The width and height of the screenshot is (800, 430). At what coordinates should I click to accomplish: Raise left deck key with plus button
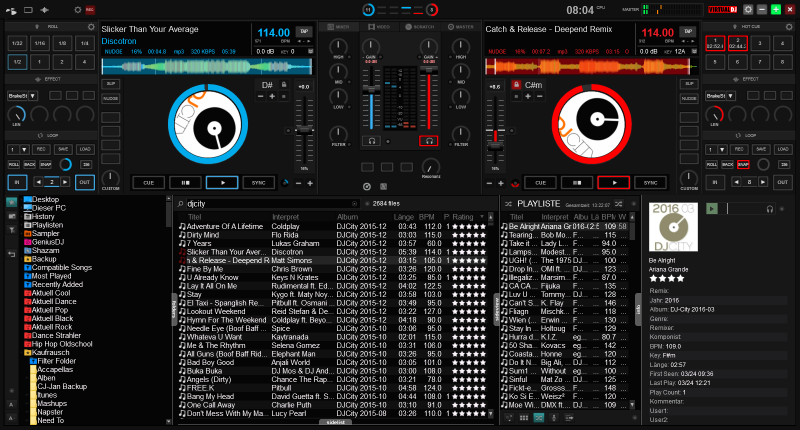[x=272, y=96]
